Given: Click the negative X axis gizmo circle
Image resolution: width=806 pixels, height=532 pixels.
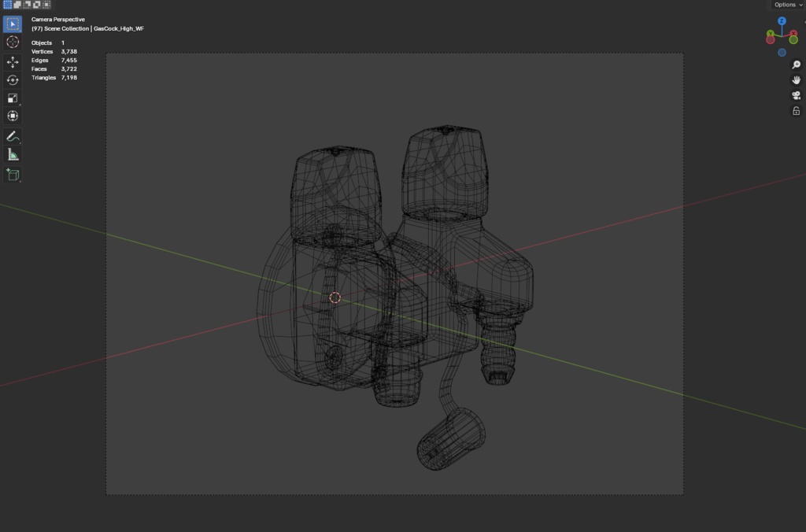Looking at the screenshot, I should 771,40.
